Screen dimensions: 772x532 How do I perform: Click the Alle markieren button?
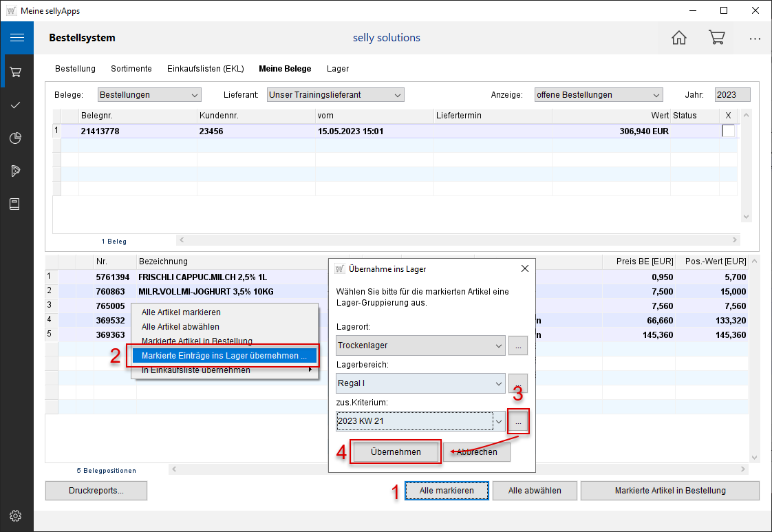coord(447,491)
